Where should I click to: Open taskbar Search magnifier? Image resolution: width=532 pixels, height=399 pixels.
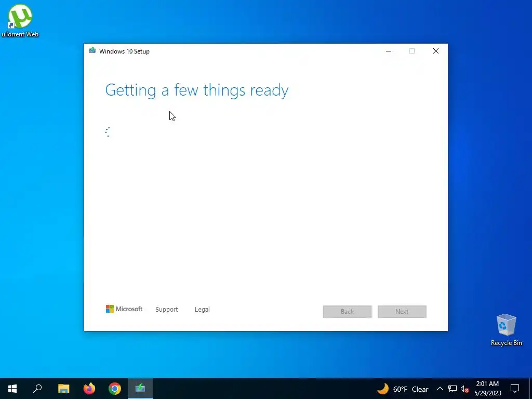tap(37, 389)
